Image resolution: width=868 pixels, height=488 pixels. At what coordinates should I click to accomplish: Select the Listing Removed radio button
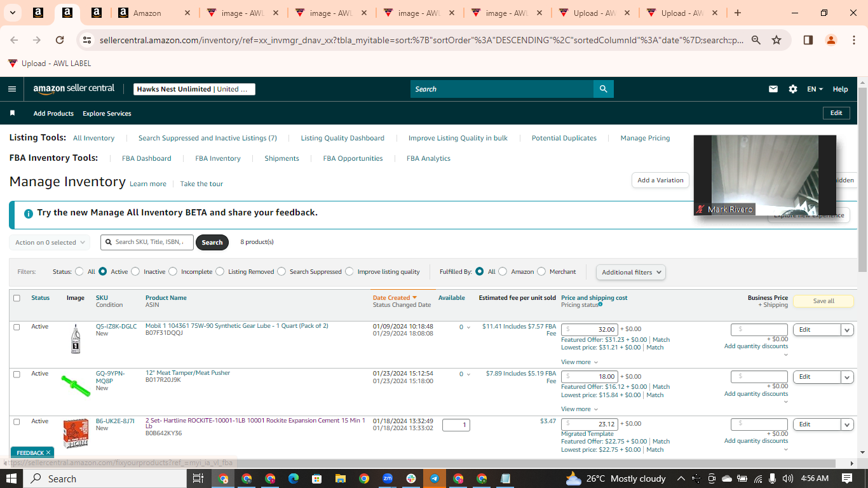[x=220, y=271]
